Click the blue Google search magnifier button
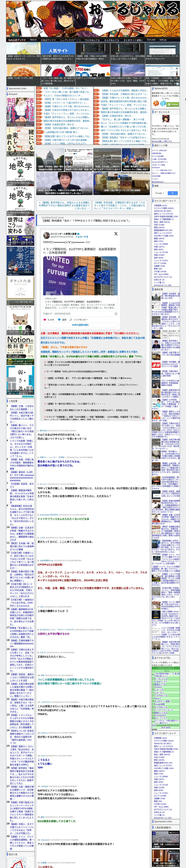Screen dimensions: 186x868 click(x=173, y=193)
